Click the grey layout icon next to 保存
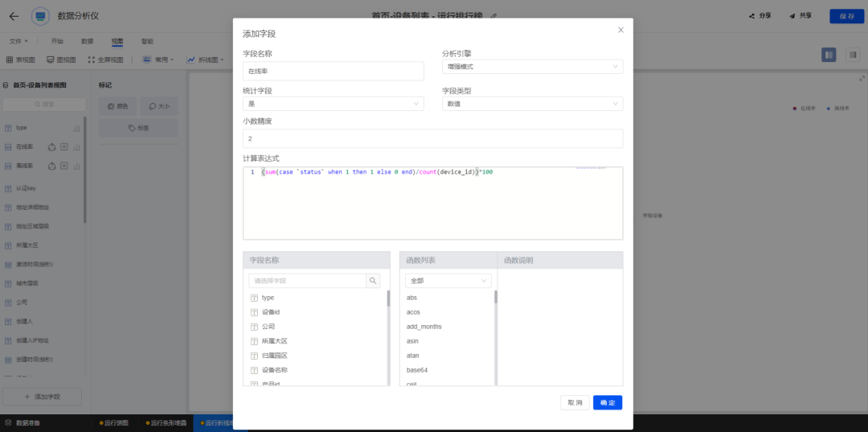 click(x=853, y=54)
